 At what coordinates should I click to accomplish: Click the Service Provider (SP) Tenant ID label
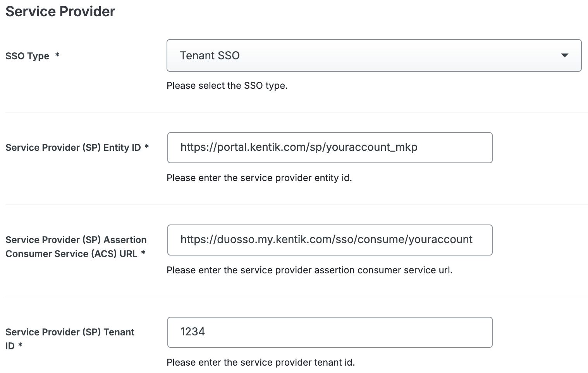(70, 338)
